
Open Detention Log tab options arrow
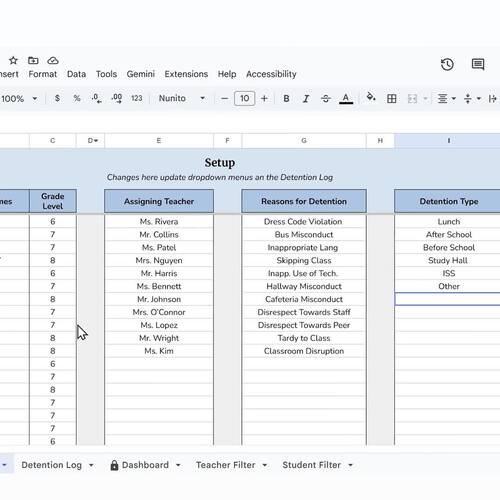click(91, 465)
